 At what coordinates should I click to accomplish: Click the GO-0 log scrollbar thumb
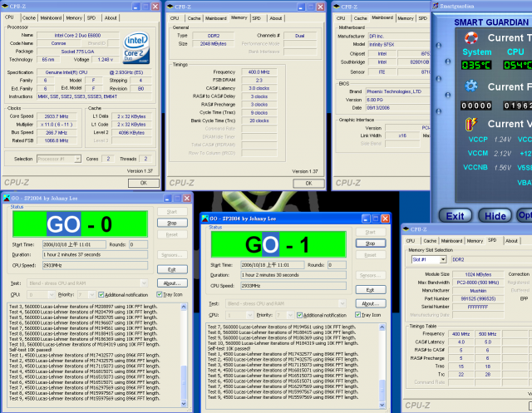(x=184, y=381)
